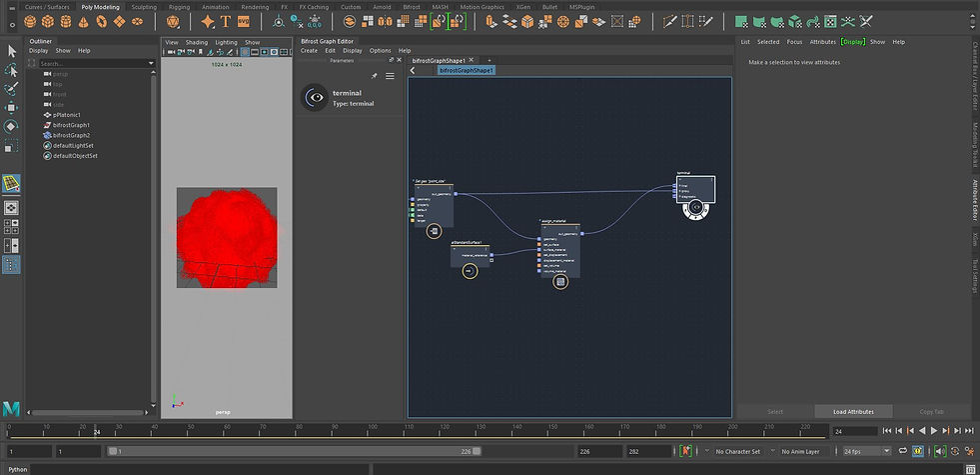Toggle playback looping mode
This screenshot has height=475, width=980.
point(903,451)
